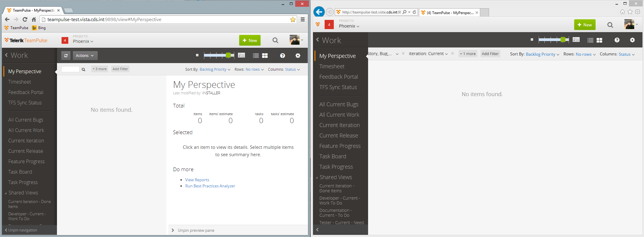
Task: Open settings gear in Chrome TeamPulse toolbar
Action: tap(298, 55)
